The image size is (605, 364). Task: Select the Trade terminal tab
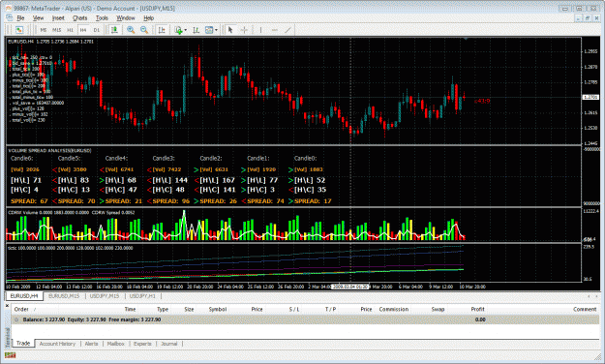point(23,343)
